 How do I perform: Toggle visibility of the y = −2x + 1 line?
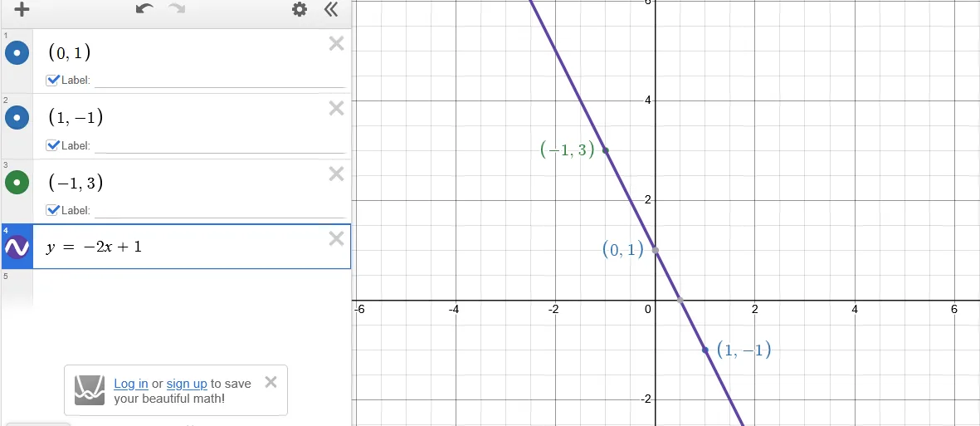coord(17,247)
